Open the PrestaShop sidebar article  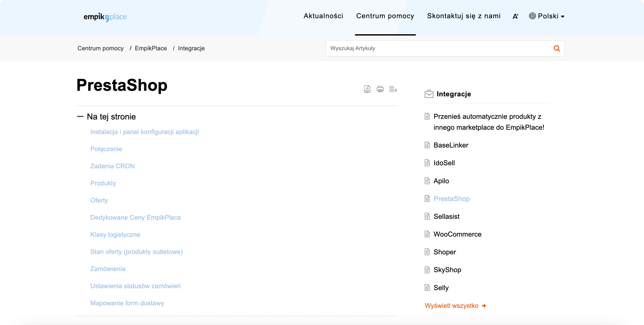point(452,199)
